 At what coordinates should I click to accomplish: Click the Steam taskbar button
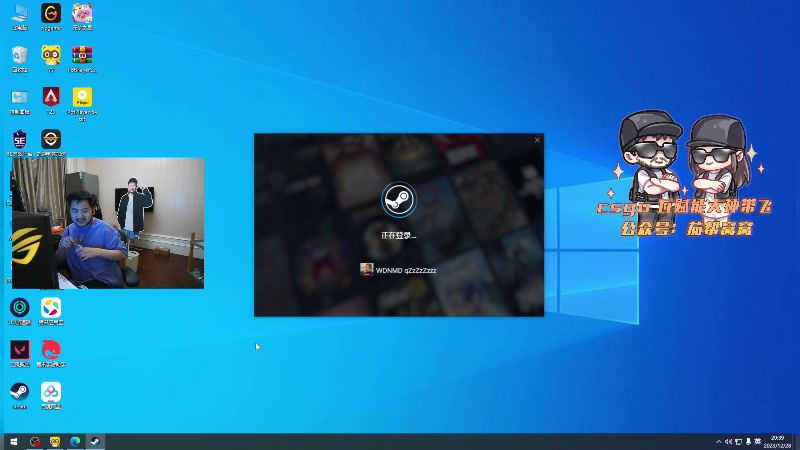click(95, 441)
